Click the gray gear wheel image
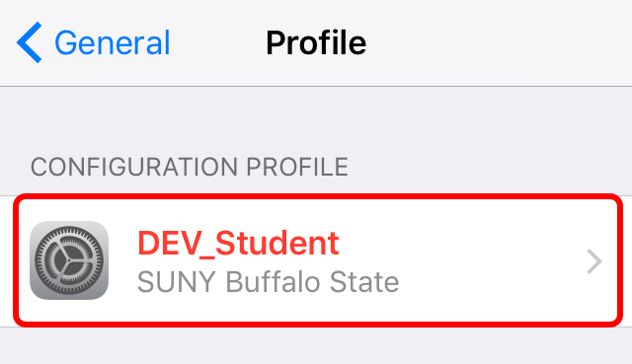The image size is (632, 364). tap(69, 260)
